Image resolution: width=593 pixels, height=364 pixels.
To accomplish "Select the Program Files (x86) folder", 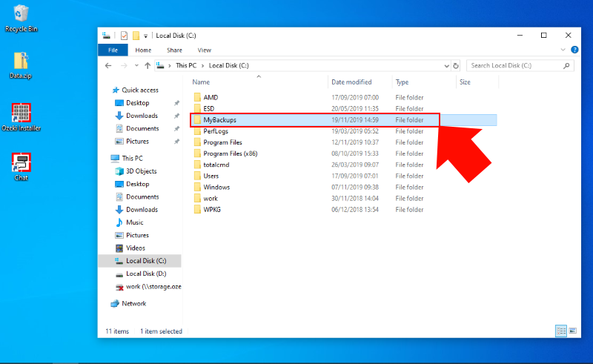I will [x=231, y=153].
